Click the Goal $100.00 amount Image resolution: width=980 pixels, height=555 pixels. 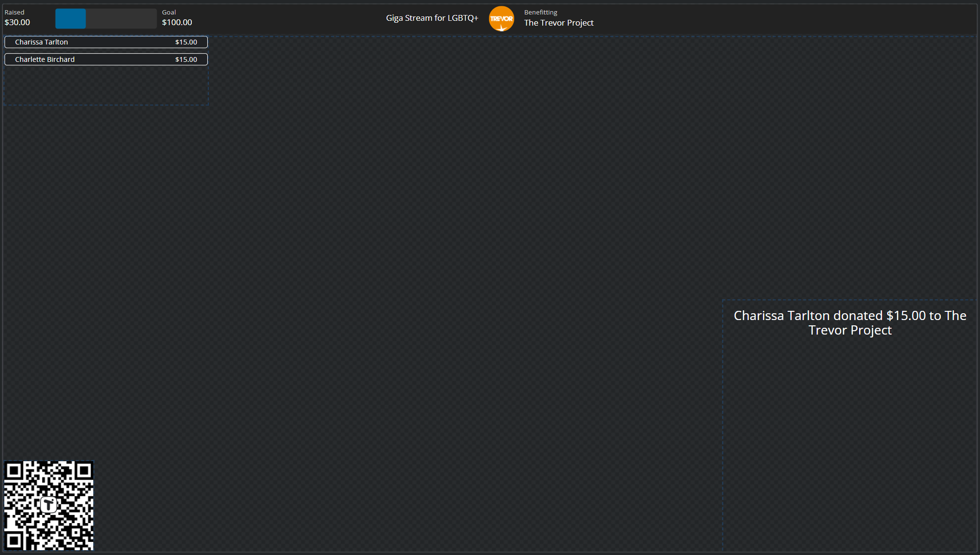(x=177, y=22)
